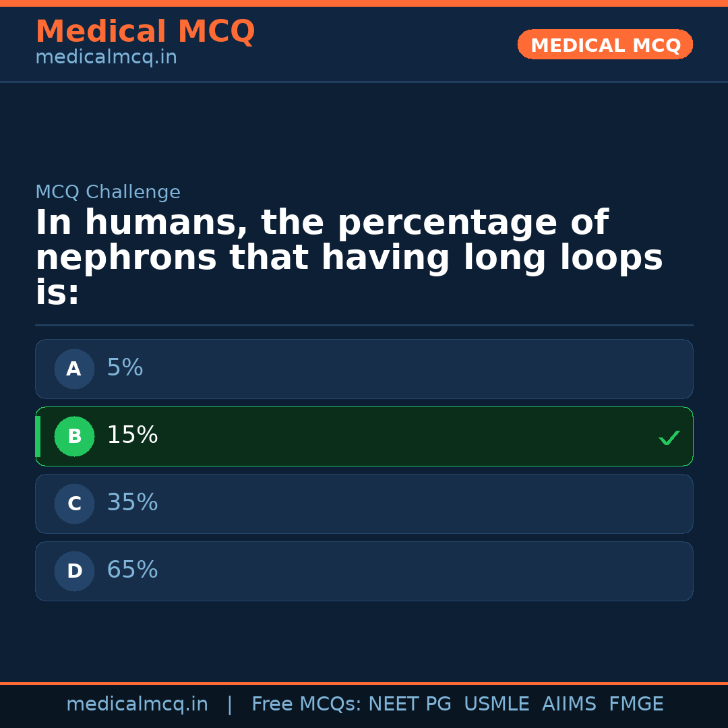Click the letter A circle badge
728x728 pixels.
click(74, 369)
